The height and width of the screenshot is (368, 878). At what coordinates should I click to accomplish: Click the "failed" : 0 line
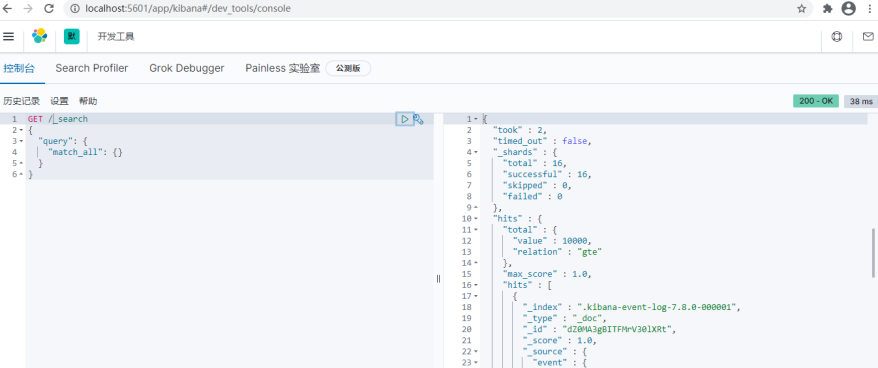tap(532, 197)
